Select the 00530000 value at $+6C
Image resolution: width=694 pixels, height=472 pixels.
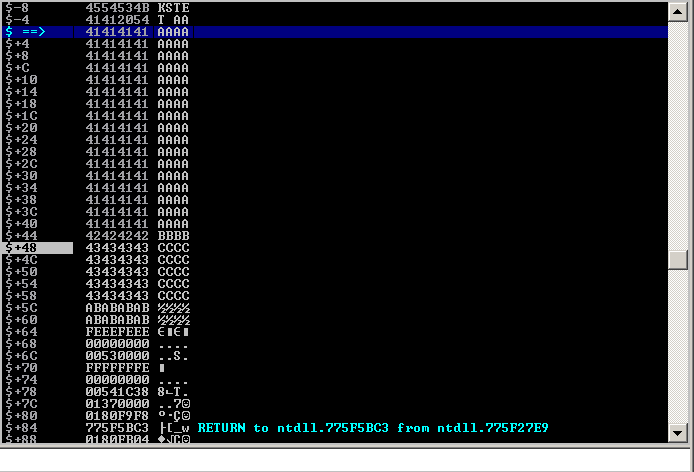[x=117, y=356]
